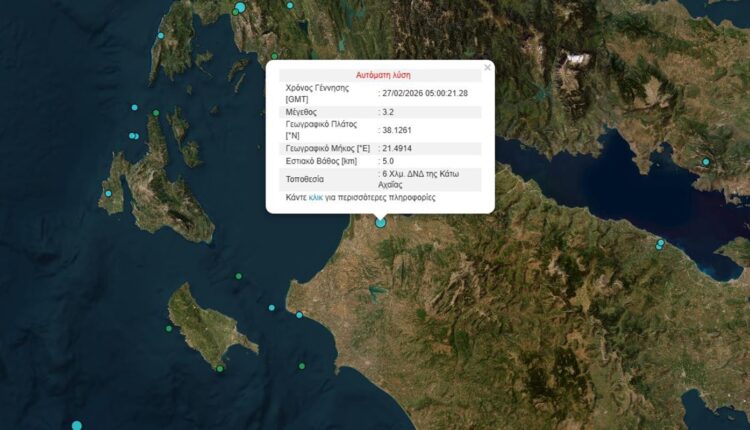Click the magnitude value 3.2 in the popup
This screenshot has height=430, width=750.
388,113
